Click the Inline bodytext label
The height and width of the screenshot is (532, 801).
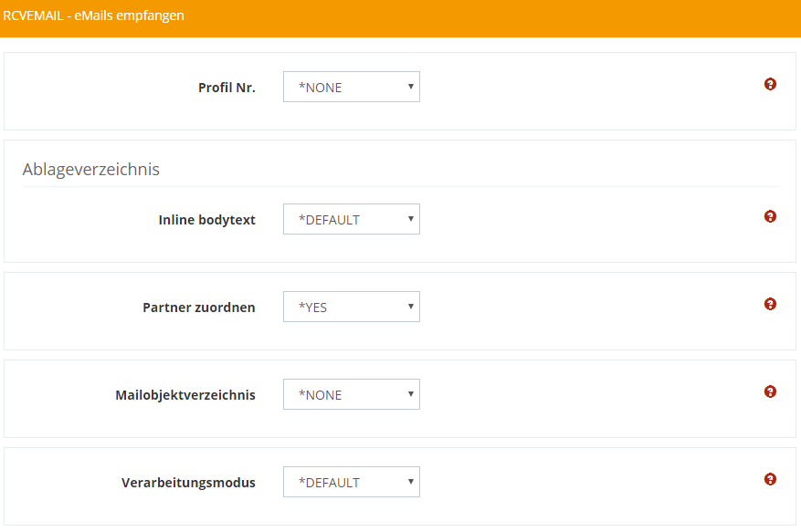(x=206, y=220)
